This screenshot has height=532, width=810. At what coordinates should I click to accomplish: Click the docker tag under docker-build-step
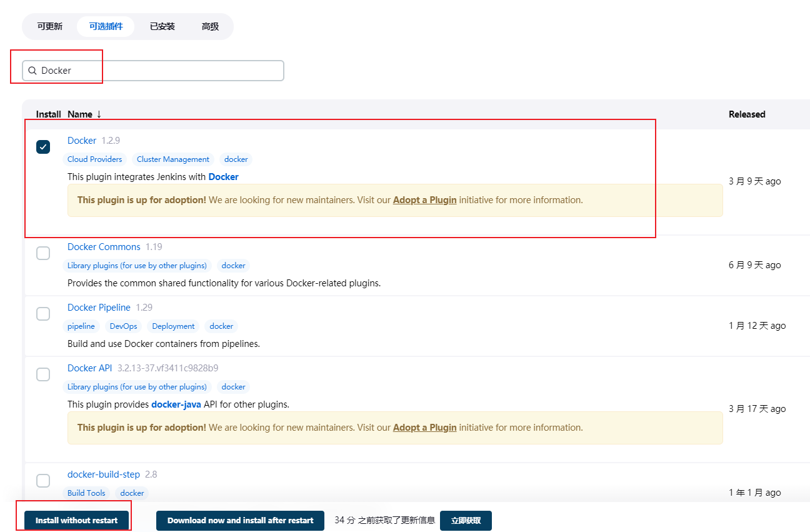(132, 493)
